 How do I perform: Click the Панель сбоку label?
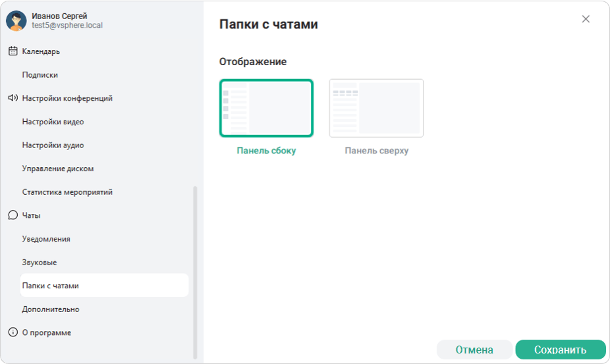[267, 151]
